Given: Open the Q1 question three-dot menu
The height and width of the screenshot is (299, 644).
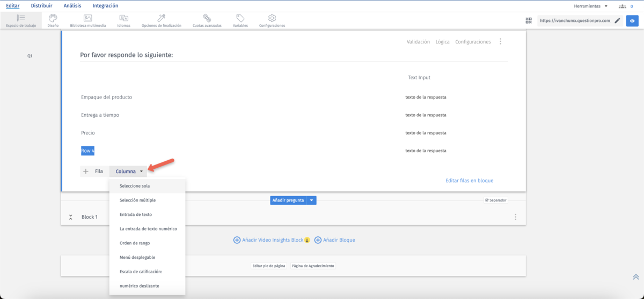Looking at the screenshot, I should pos(501,41).
